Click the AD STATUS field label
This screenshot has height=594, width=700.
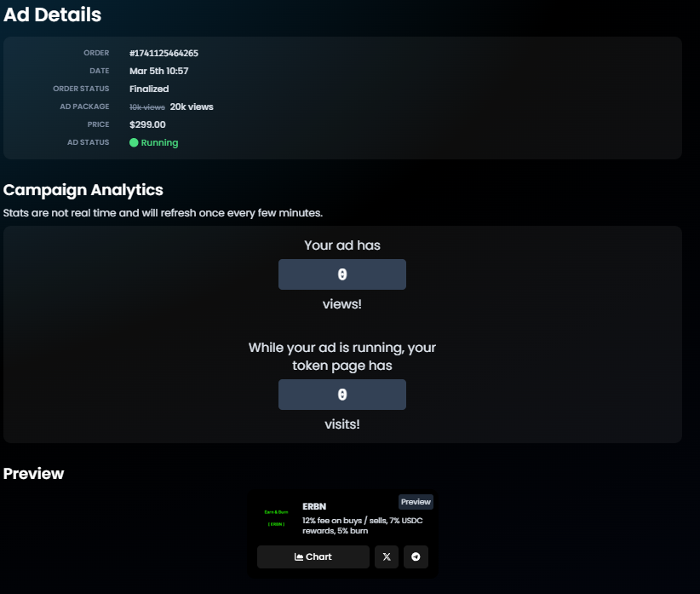pyautogui.click(x=88, y=142)
